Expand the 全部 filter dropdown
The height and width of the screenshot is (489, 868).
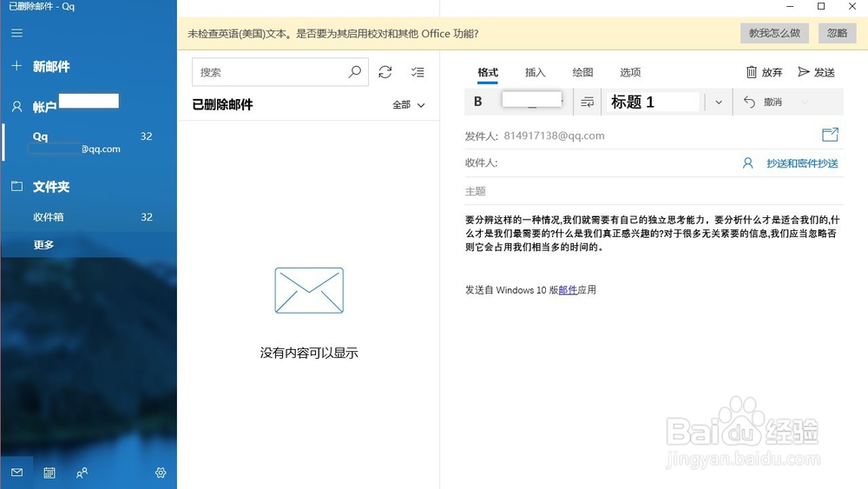pos(409,105)
